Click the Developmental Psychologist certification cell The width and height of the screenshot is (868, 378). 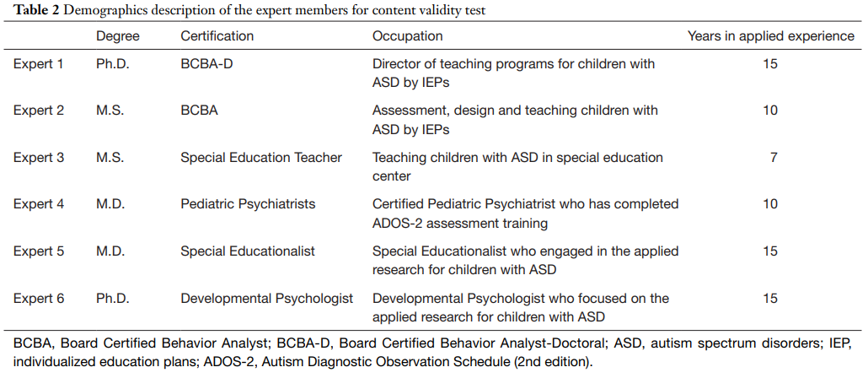[x=267, y=298]
